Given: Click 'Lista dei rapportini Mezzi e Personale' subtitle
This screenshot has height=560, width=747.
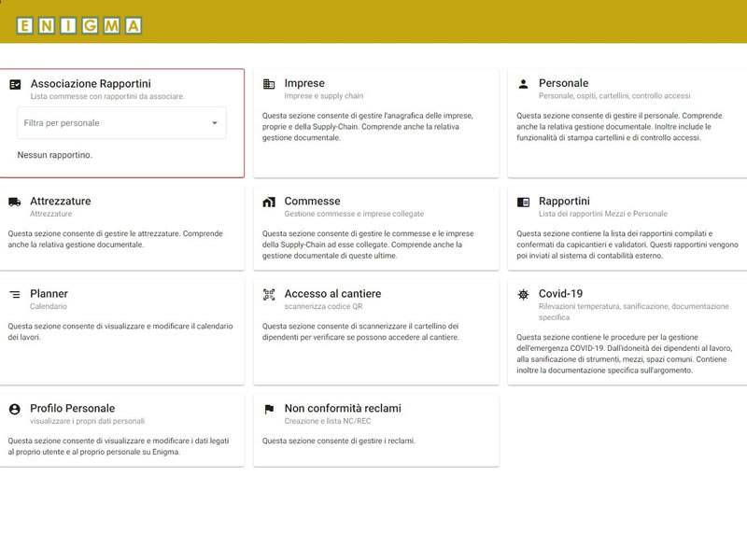Looking at the screenshot, I should pyautogui.click(x=603, y=214).
